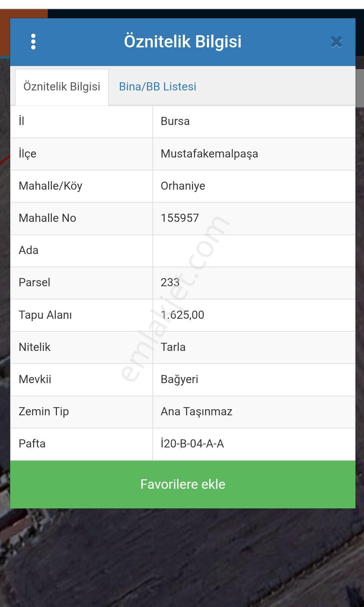Image resolution: width=364 pixels, height=607 pixels.
Task: Click the Mahalle No value 155957
Action: point(180,218)
